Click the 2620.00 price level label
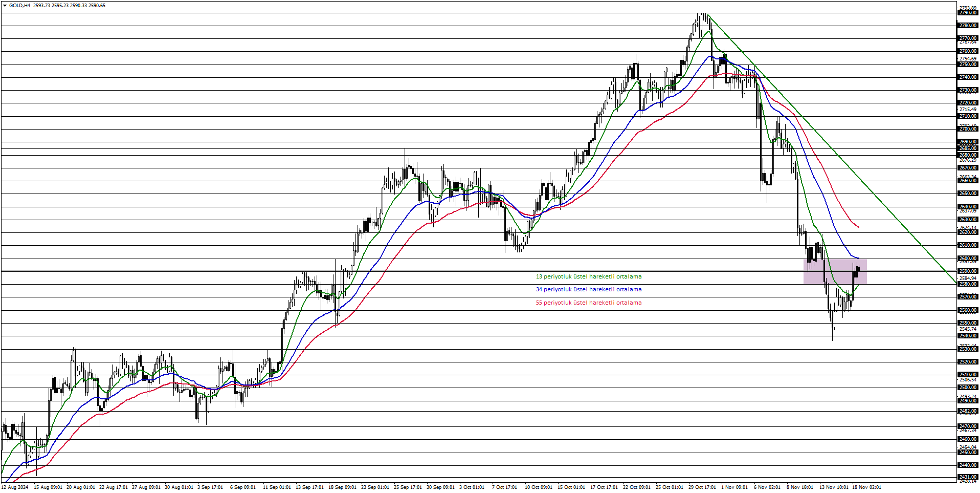The height and width of the screenshot is (493, 980). [968, 232]
